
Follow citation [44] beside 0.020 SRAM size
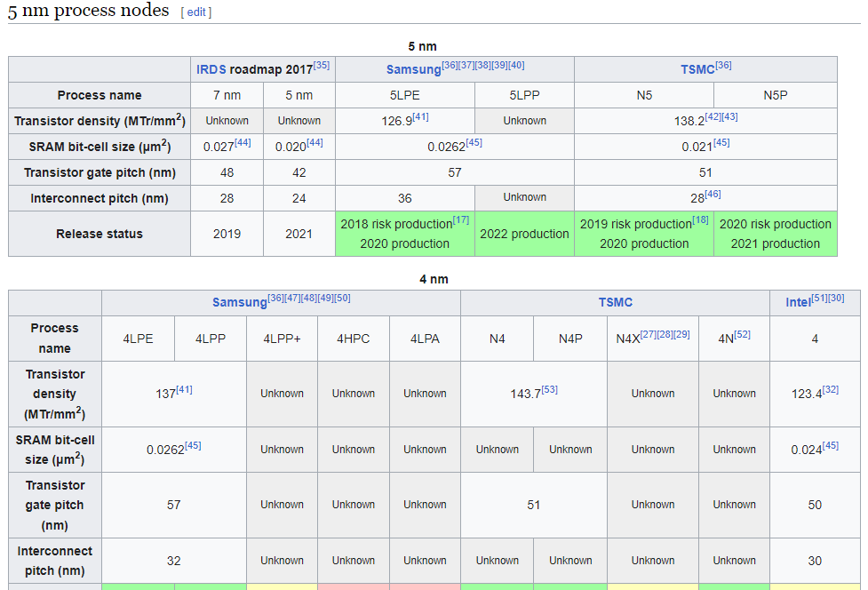[315, 142]
